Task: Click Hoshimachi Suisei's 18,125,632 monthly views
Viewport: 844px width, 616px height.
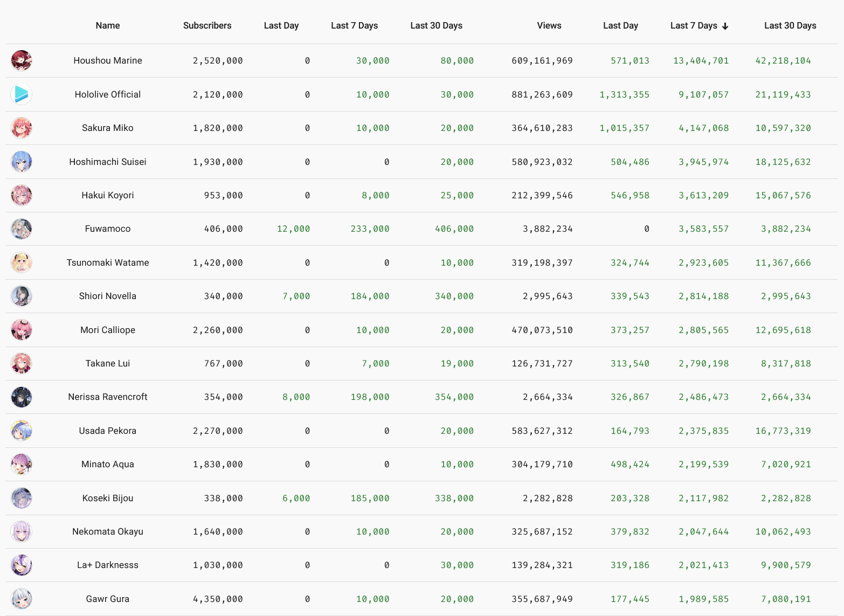Action: tap(783, 162)
